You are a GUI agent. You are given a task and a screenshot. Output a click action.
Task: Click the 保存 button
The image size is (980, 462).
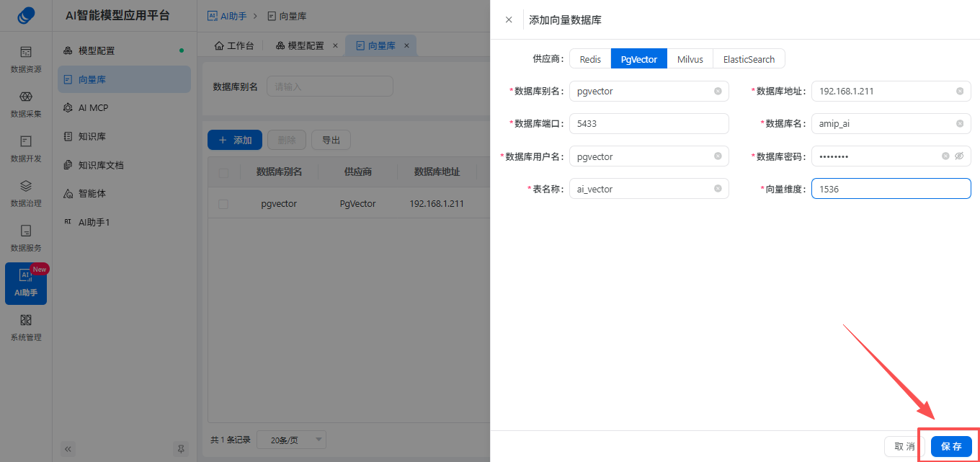pyautogui.click(x=951, y=446)
